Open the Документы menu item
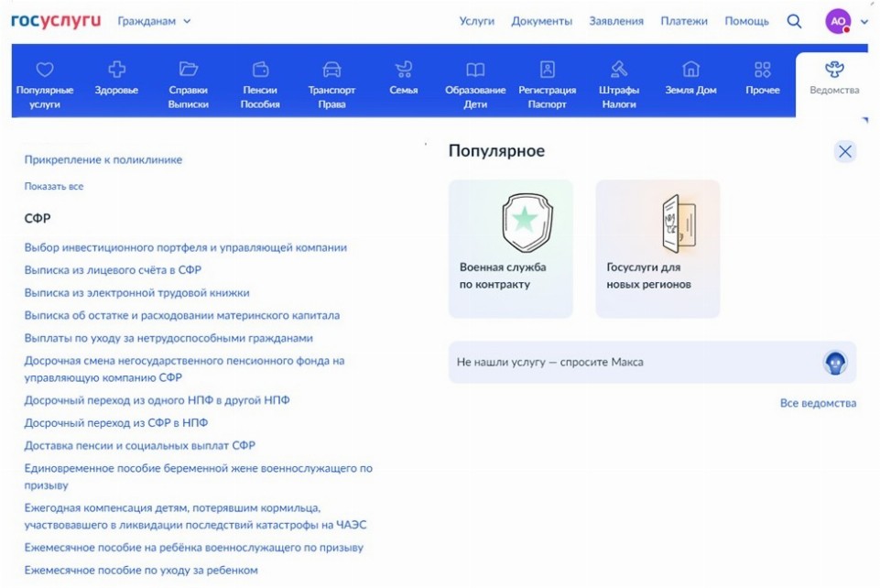The width and height of the screenshot is (880, 588). coord(541,21)
